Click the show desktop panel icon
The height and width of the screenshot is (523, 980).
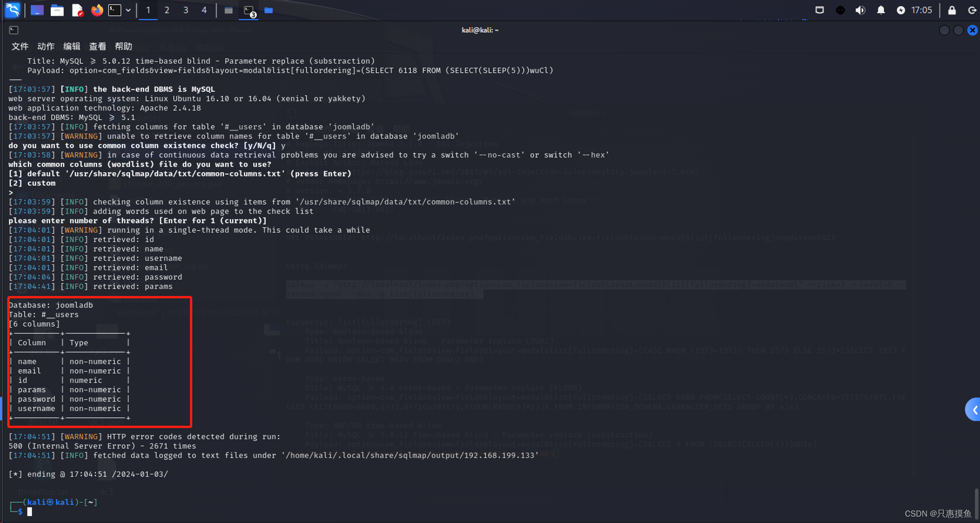pos(37,10)
